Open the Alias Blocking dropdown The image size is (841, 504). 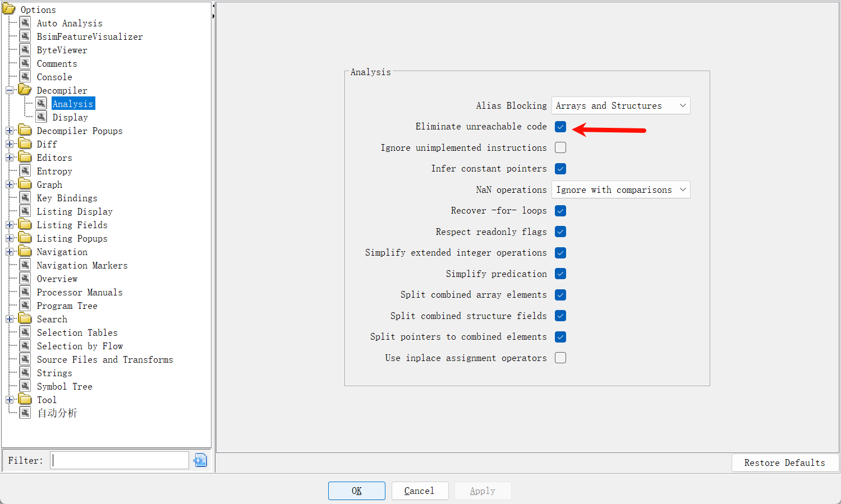point(621,105)
